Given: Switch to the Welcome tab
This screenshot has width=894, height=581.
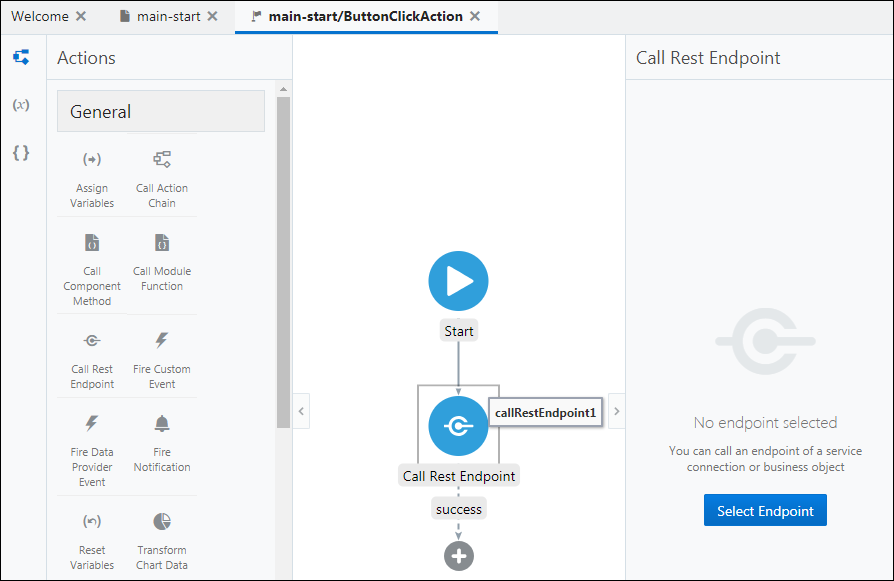Looking at the screenshot, I should (x=42, y=16).
